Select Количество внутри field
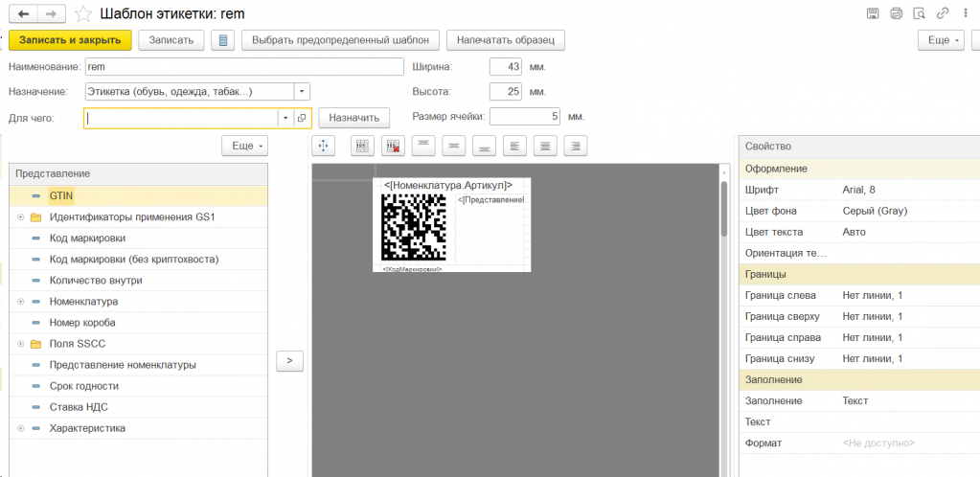Viewport: 980px width, 477px height. (138, 281)
